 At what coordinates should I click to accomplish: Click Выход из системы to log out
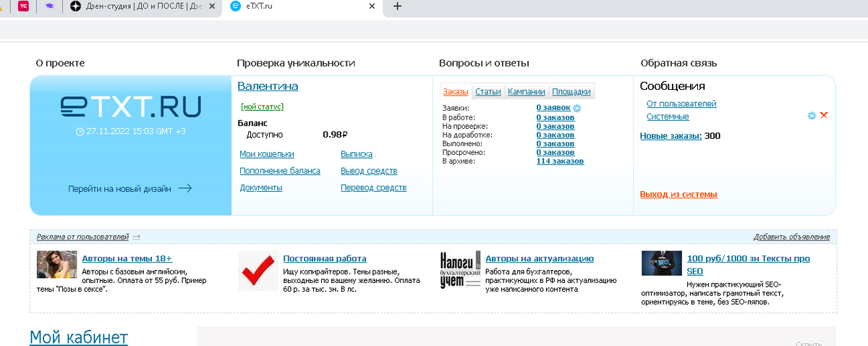tap(678, 194)
